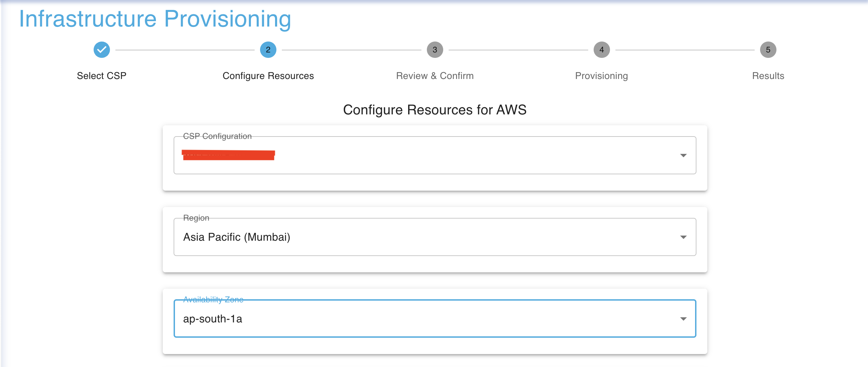Switch to the Results step label

tap(768, 76)
